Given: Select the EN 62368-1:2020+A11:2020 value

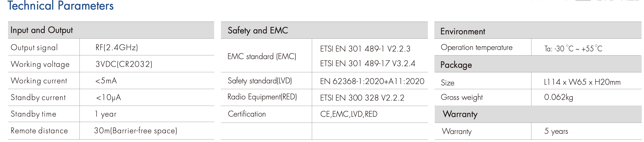Looking at the screenshot, I should click(x=372, y=81).
